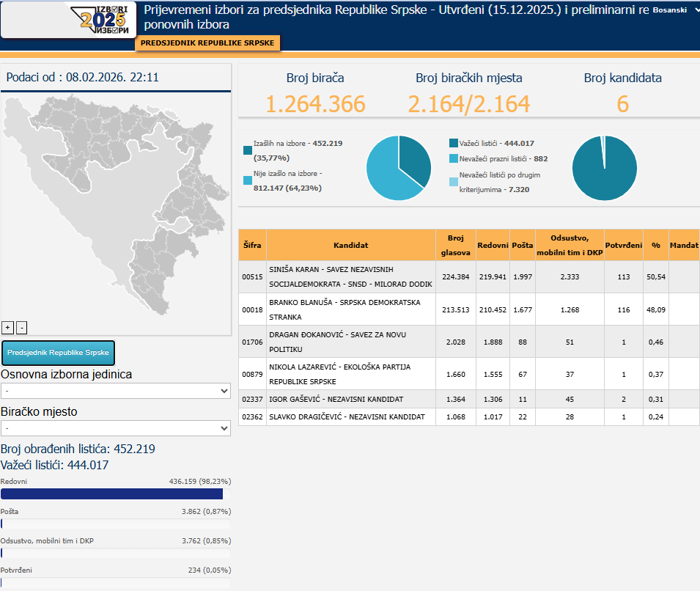The height and width of the screenshot is (591, 700).
Task: Click the 'Nevažeći prazni listići' legend marker
Action: [x=454, y=159]
